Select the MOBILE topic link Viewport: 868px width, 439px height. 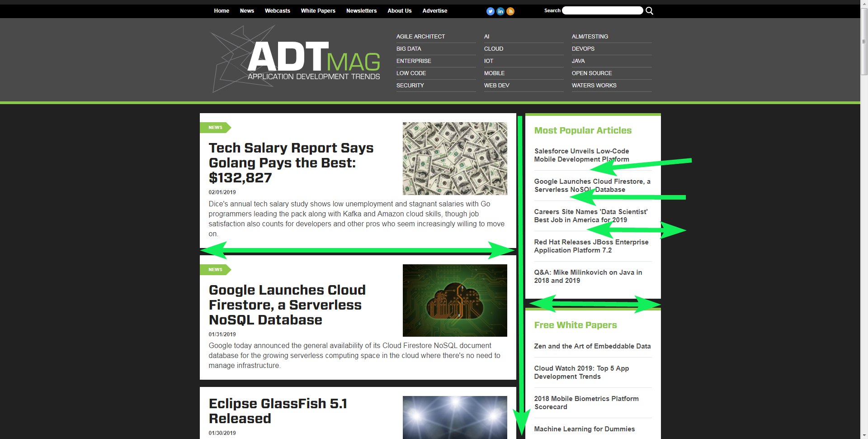point(494,73)
